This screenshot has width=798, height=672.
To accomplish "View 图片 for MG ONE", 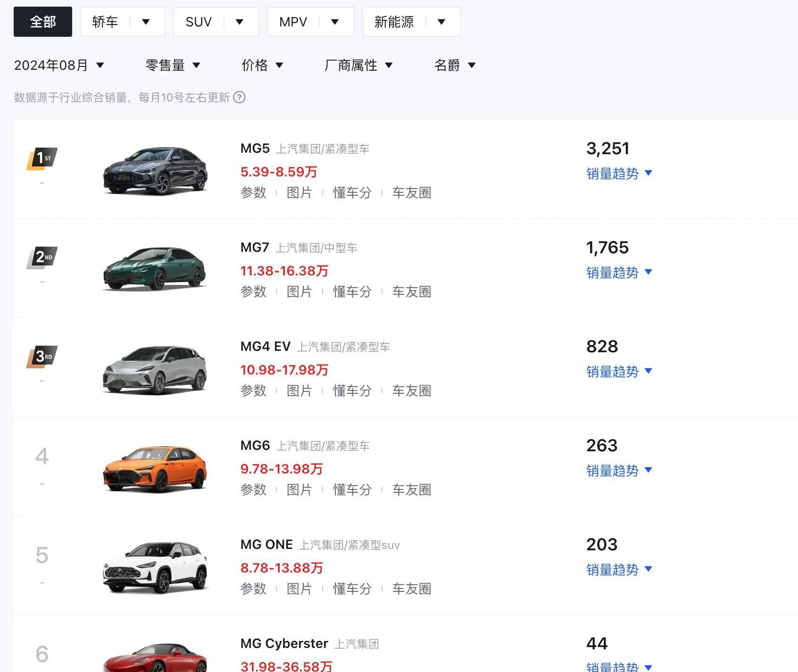I will (299, 589).
